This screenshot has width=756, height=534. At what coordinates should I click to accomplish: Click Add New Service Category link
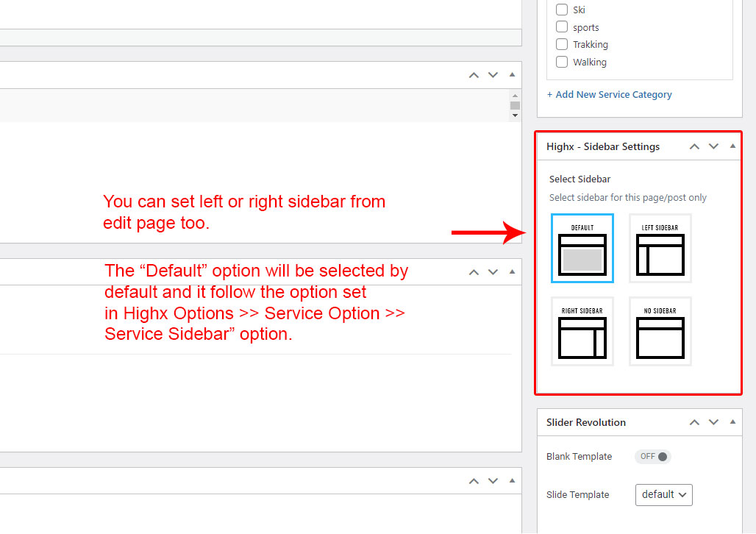(609, 94)
